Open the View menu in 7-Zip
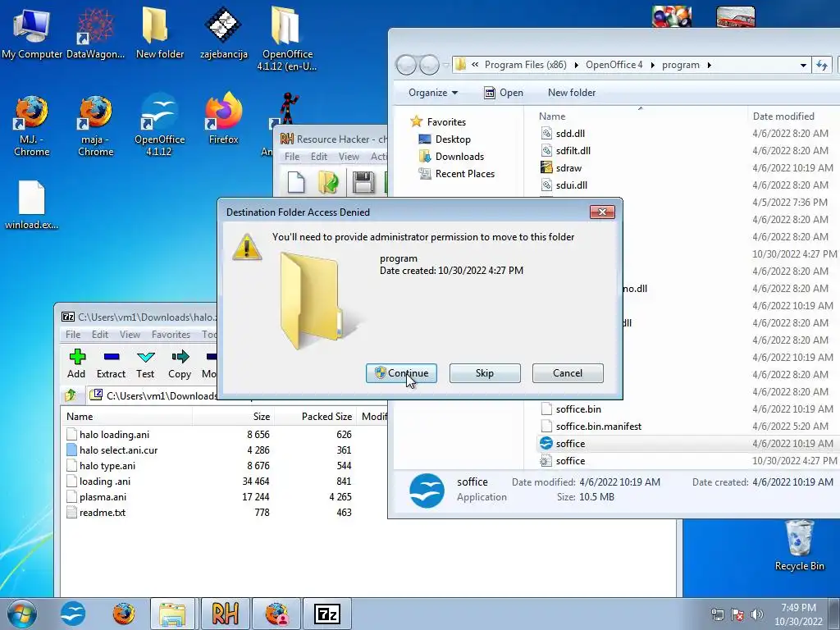Image resolution: width=840 pixels, height=630 pixels. tap(130, 335)
